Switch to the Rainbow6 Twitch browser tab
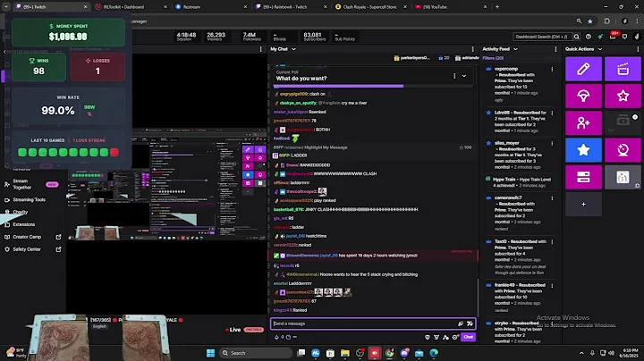The image size is (644, 361). 291,6
